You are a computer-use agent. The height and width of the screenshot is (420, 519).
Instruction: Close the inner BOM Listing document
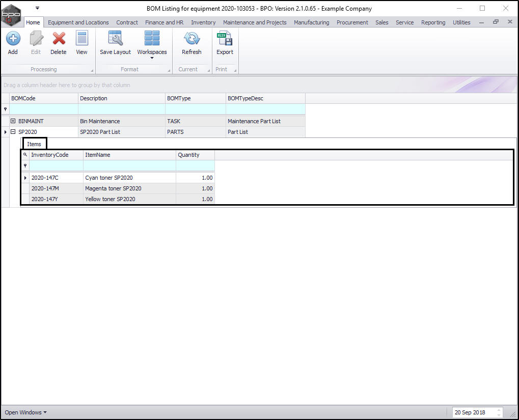point(510,22)
